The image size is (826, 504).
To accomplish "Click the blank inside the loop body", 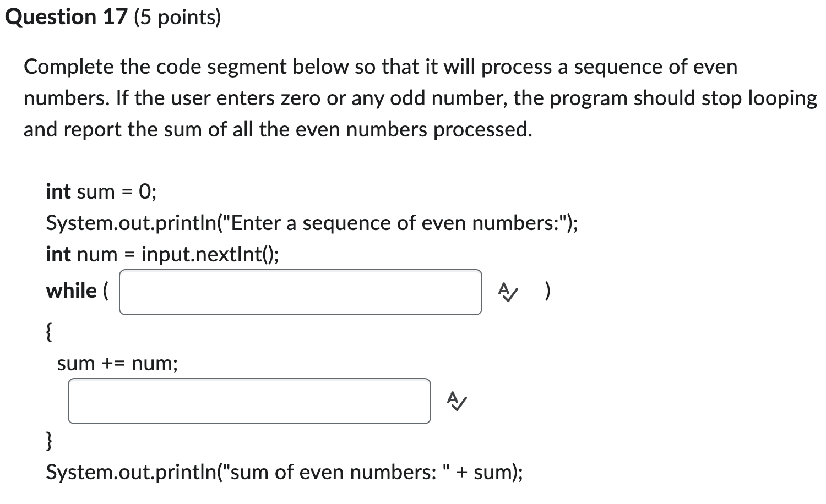I will pyautogui.click(x=249, y=401).
